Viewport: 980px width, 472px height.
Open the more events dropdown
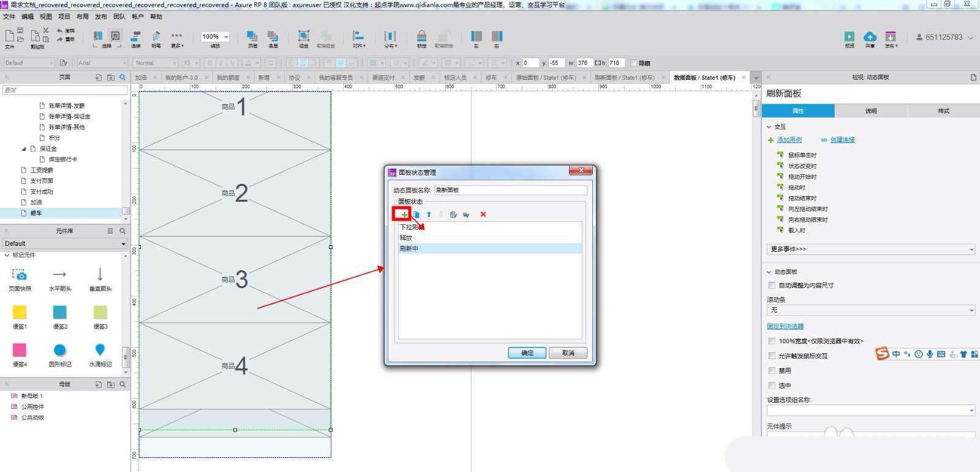(x=870, y=249)
